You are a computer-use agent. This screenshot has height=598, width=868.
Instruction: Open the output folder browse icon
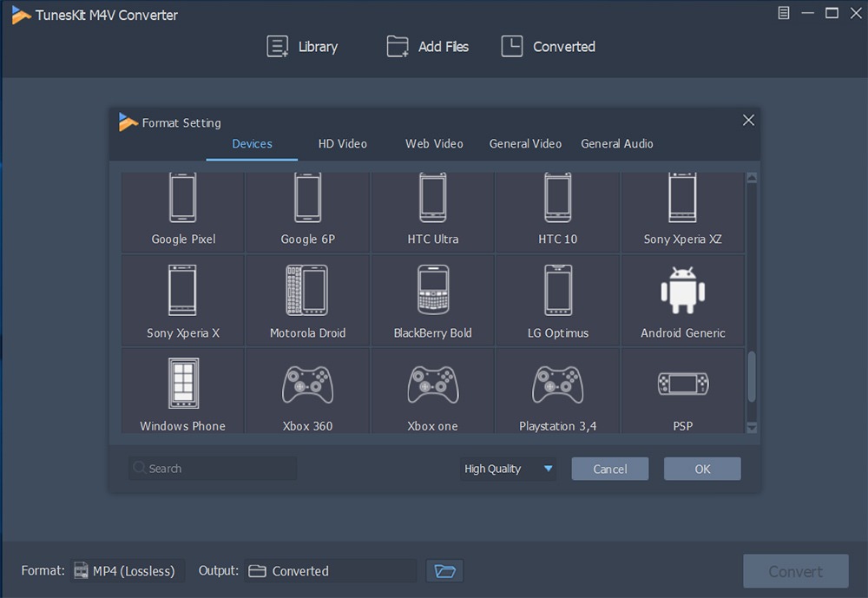[x=444, y=571]
